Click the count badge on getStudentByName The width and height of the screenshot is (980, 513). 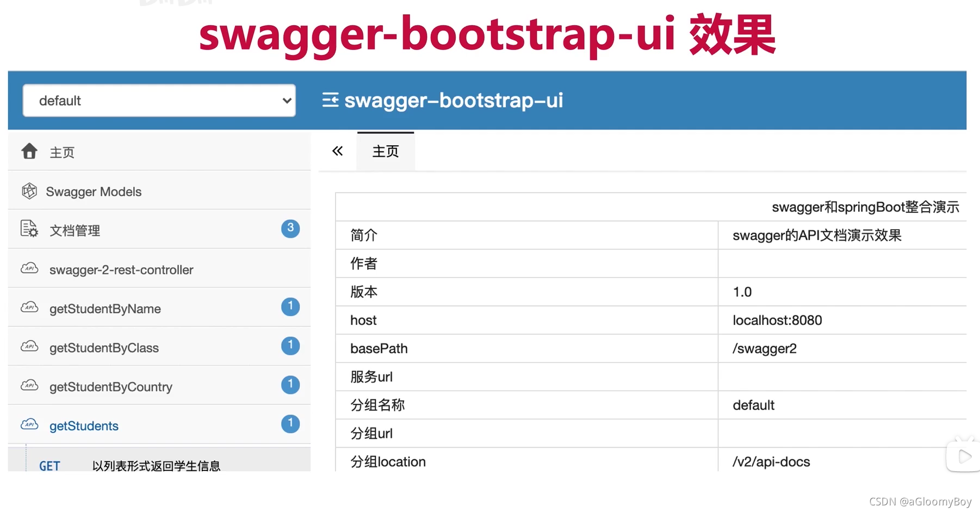[290, 307]
